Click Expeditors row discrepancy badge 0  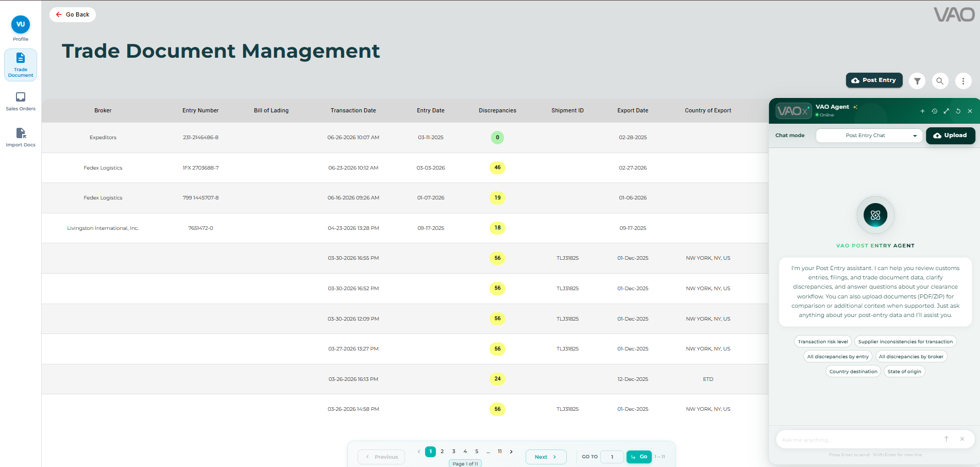click(x=497, y=138)
